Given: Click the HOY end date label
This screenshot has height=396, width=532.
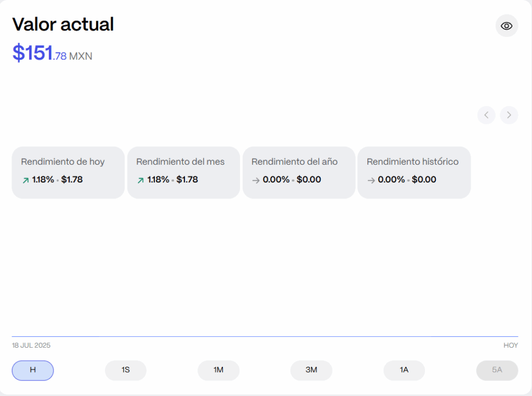Looking at the screenshot, I should point(510,346).
